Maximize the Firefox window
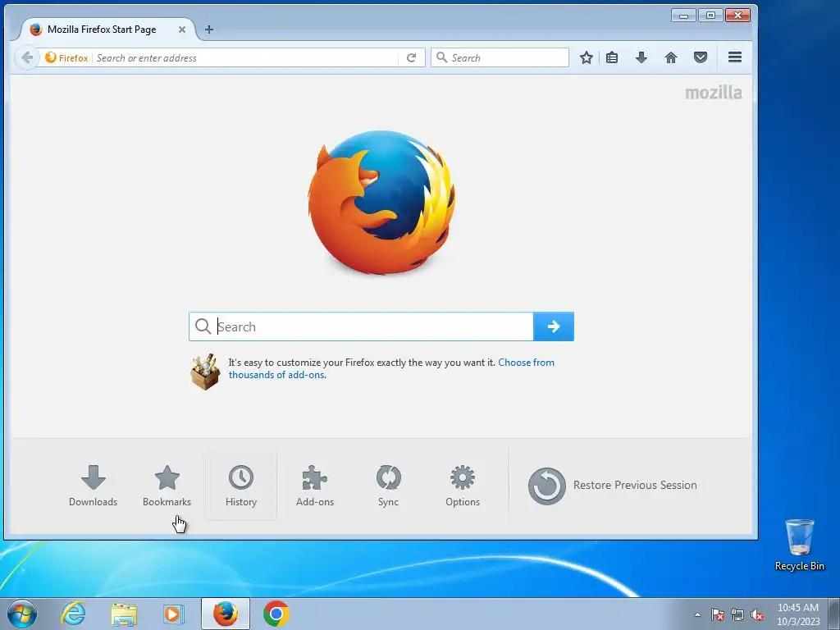This screenshot has height=630, width=840. pyautogui.click(x=710, y=15)
